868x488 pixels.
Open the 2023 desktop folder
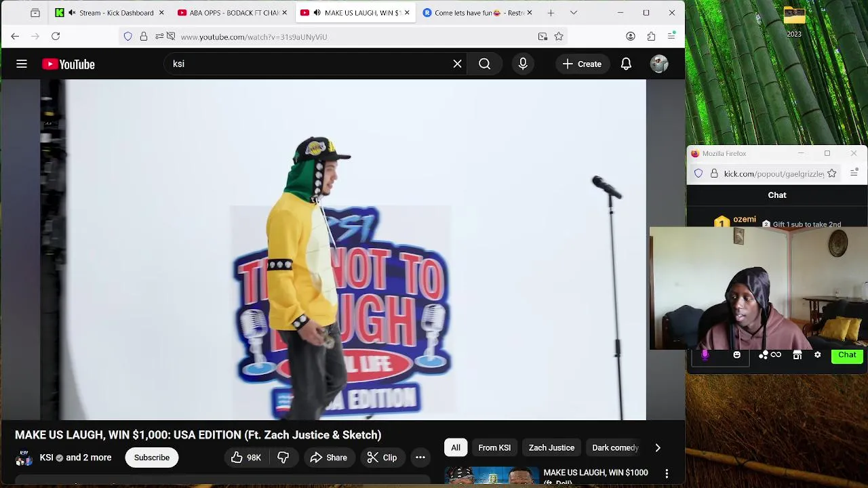[x=794, y=22]
